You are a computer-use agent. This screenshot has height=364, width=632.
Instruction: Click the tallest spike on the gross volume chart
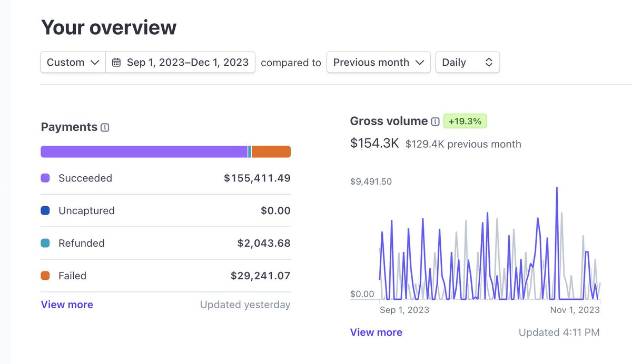pos(557,189)
